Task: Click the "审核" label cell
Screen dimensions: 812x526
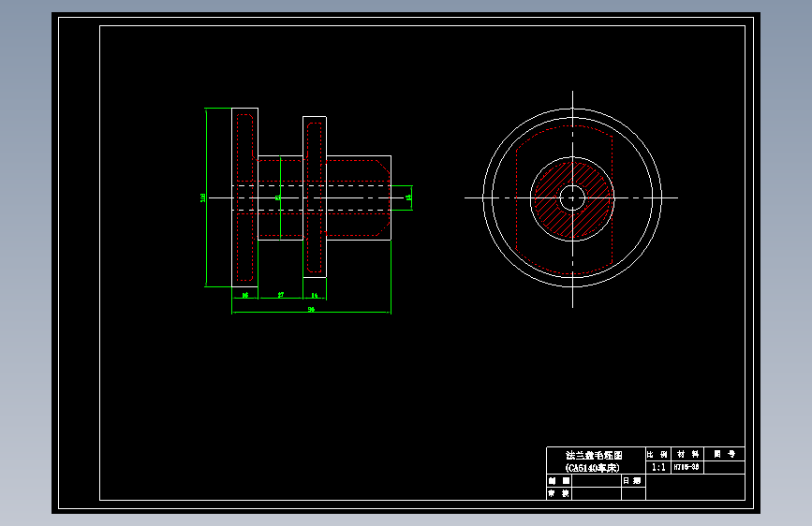Action: 559,493
